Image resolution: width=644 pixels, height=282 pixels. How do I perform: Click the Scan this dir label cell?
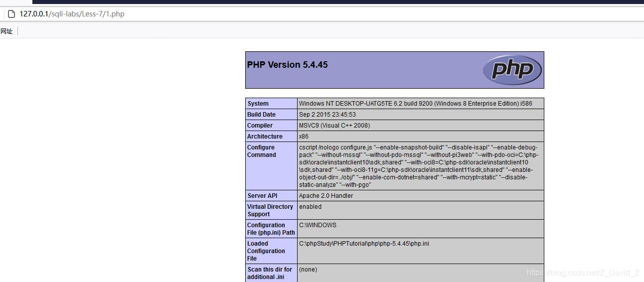[272, 273]
